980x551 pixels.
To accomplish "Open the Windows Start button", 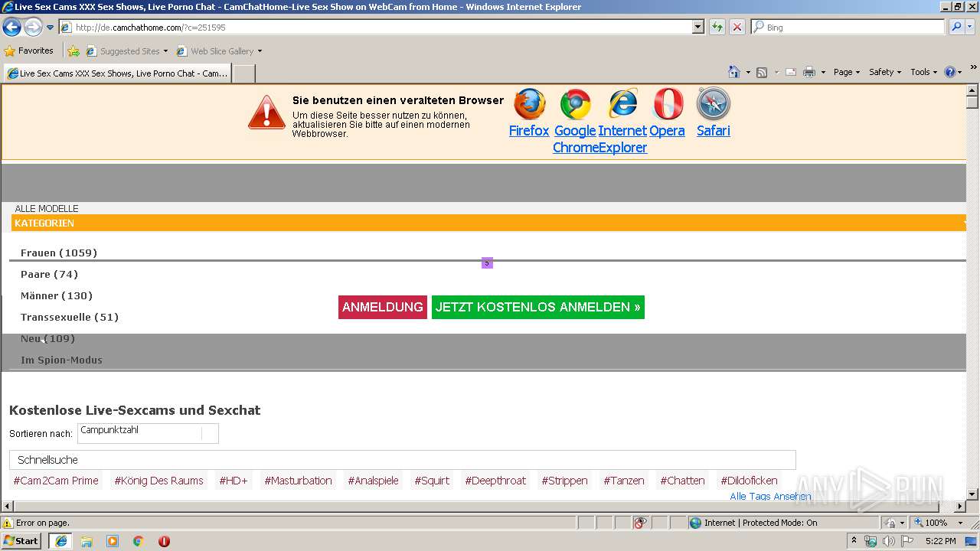I will (21, 540).
